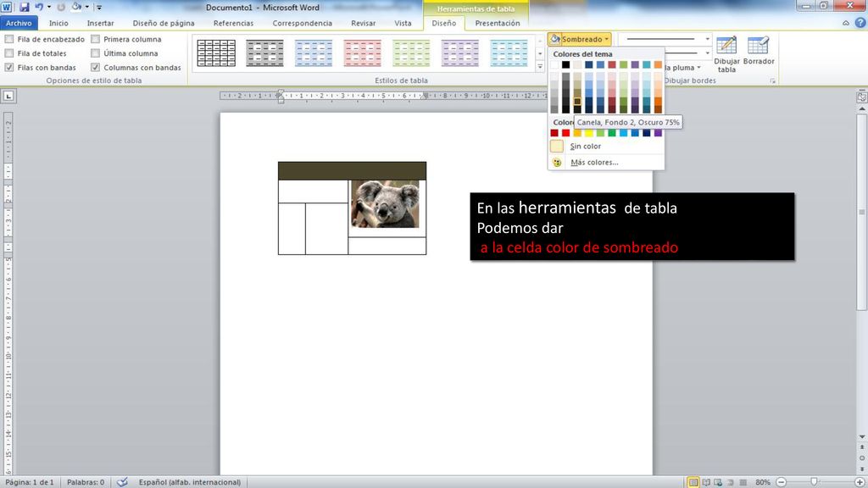Image resolution: width=868 pixels, height=488 pixels.
Task: Switch to the Inicio tab
Action: (x=58, y=23)
